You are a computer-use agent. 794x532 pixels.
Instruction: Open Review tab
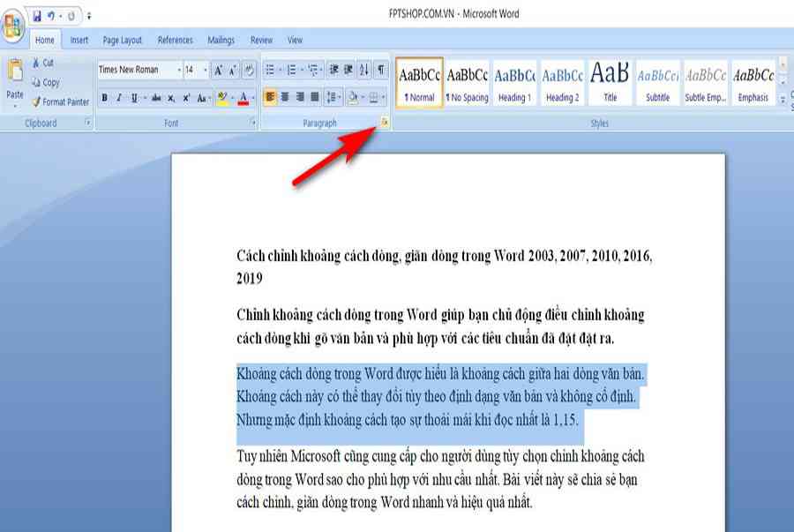261,40
